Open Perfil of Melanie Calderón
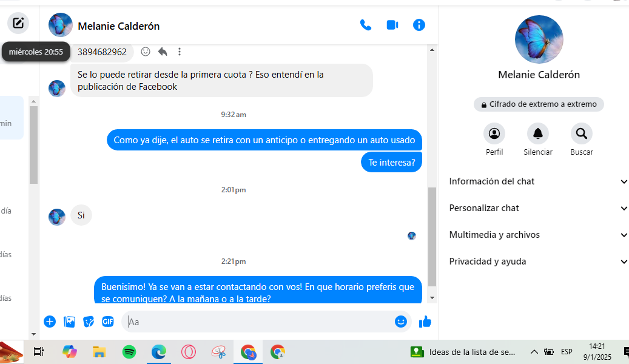 coord(494,133)
